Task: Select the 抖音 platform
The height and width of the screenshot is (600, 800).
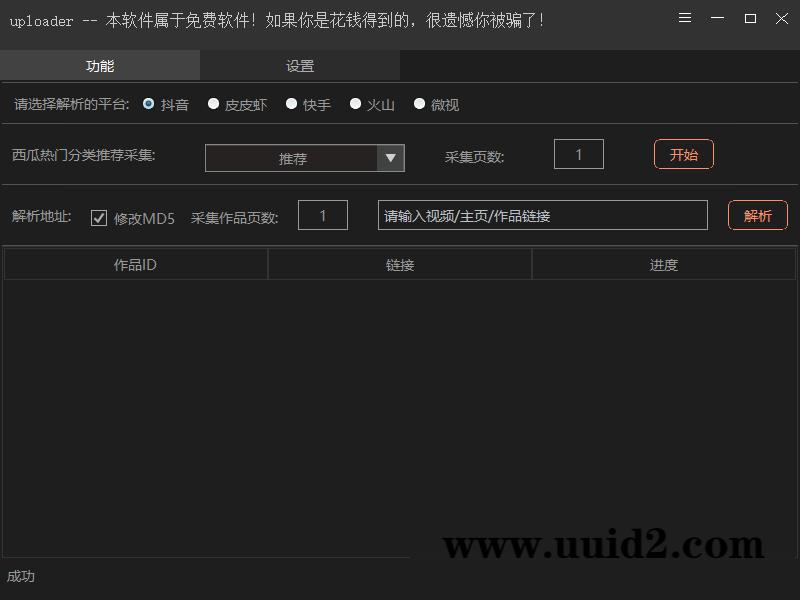Action: [x=148, y=103]
